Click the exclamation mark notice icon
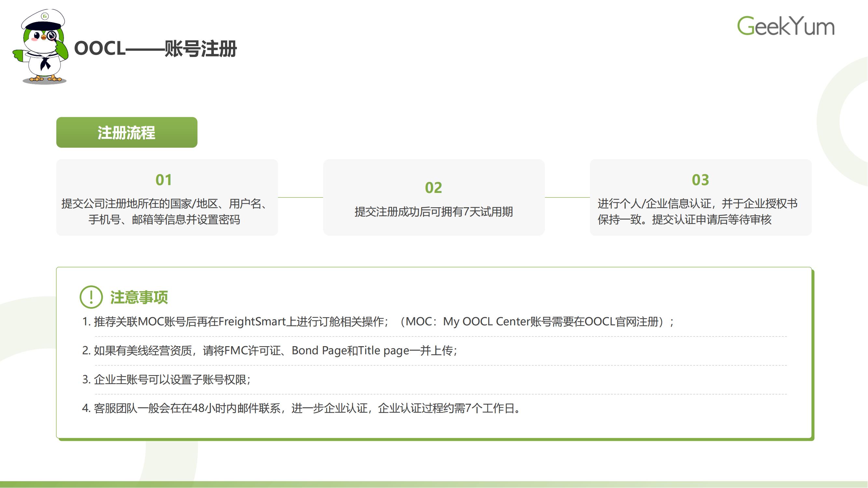The image size is (868, 488). point(91,297)
